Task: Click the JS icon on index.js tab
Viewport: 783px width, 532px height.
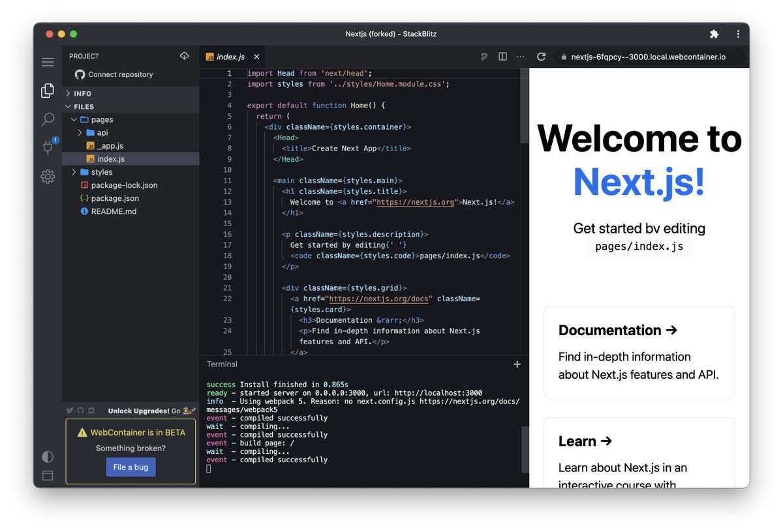Action: [x=209, y=57]
